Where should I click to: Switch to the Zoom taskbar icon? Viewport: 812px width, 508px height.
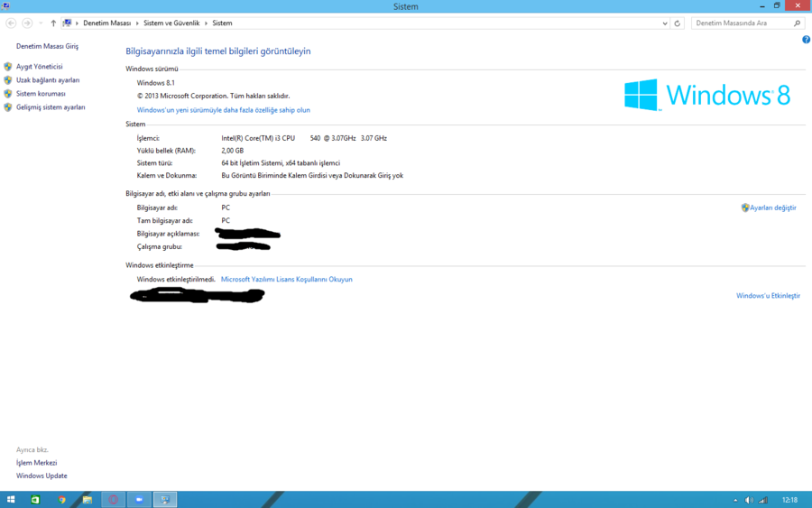point(139,500)
